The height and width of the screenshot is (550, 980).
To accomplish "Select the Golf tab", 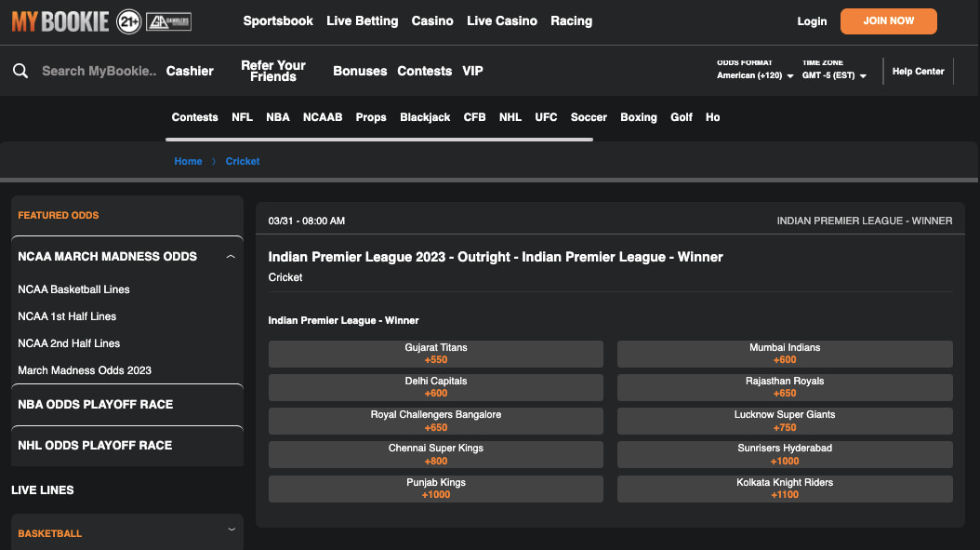I will point(682,117).
